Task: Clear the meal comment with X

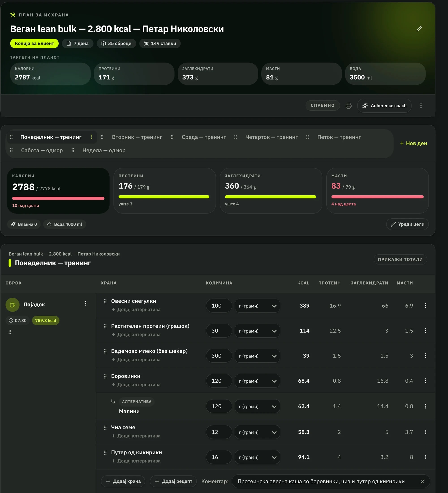Action: click(422, 481)
